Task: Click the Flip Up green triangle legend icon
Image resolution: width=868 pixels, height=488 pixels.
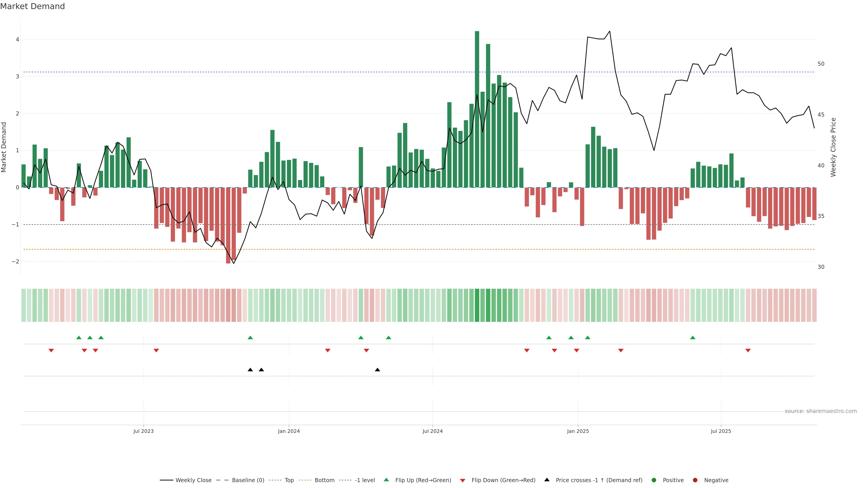Action: coord(387,480)
